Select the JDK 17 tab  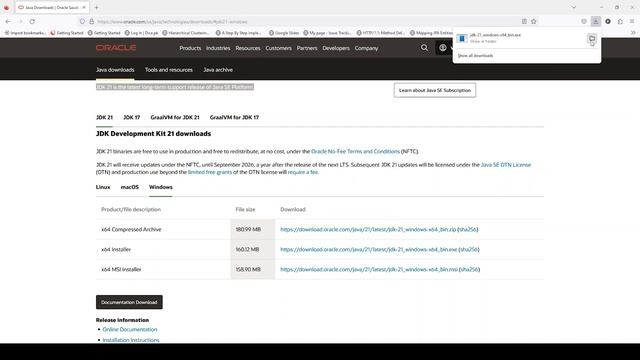(131, 118)
